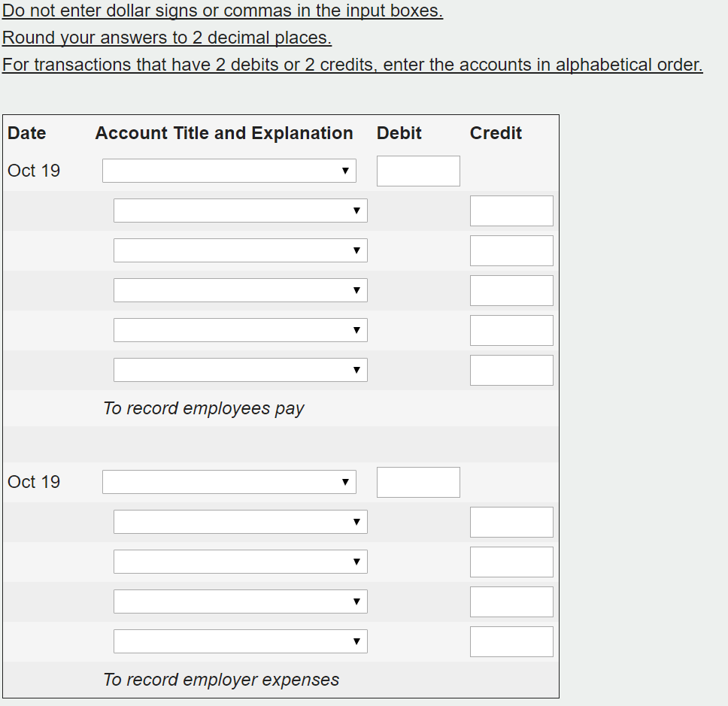
Task: Open the fifth credit row dropdown of first entry
Action: [x=240, y=329]
